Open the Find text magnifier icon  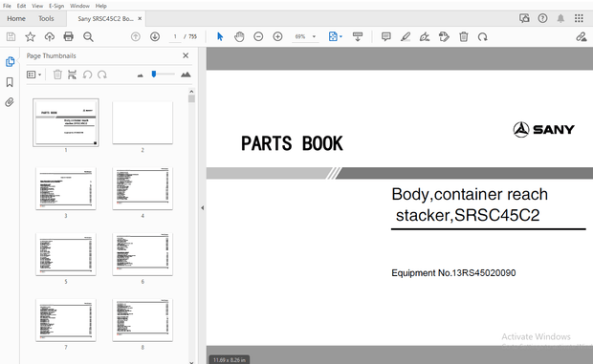(x=88, y=36)
